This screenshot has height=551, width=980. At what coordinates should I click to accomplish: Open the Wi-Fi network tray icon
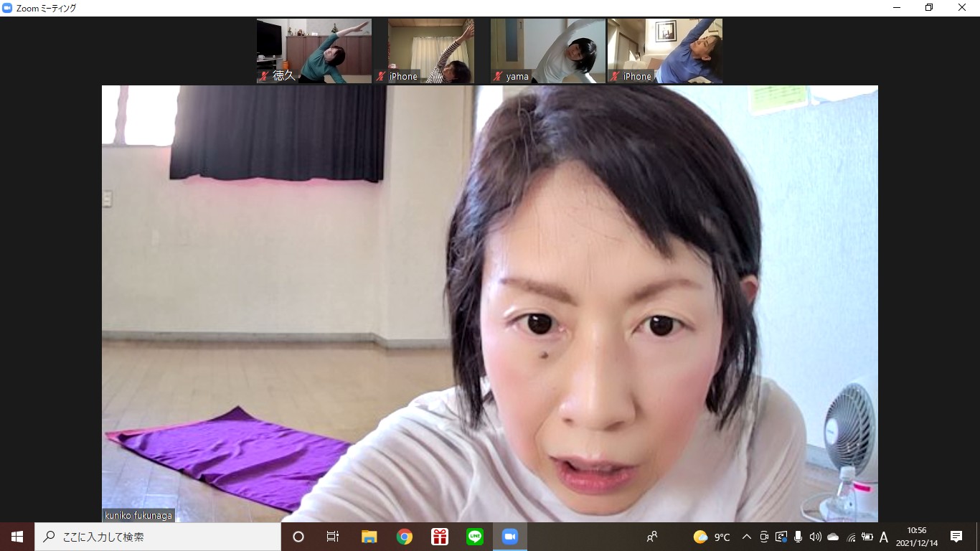(851, 537)
